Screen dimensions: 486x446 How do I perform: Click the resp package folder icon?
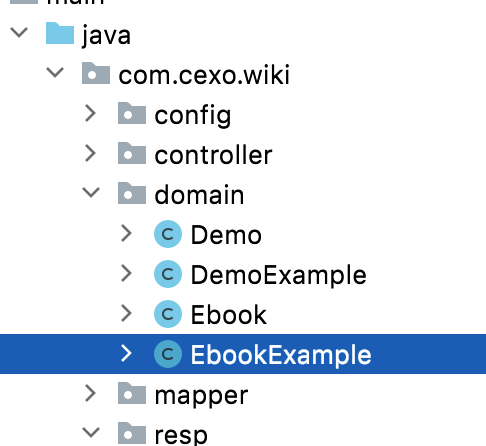[132, 433]
